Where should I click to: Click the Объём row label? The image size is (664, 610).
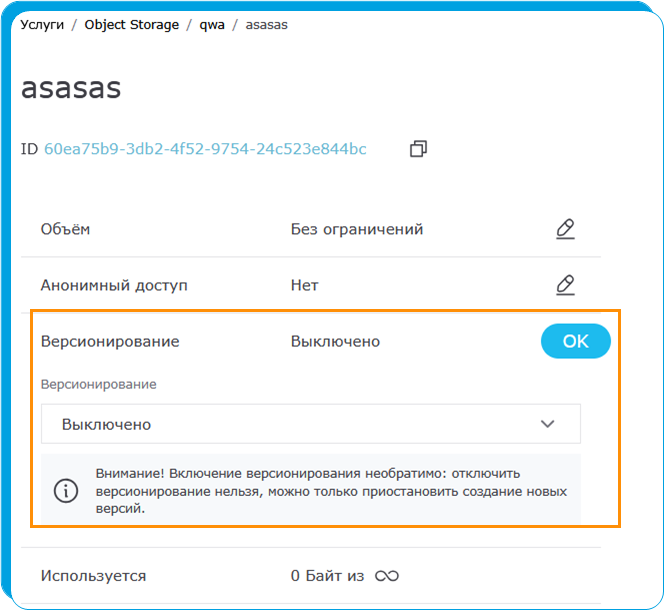(x=65, y=229)
